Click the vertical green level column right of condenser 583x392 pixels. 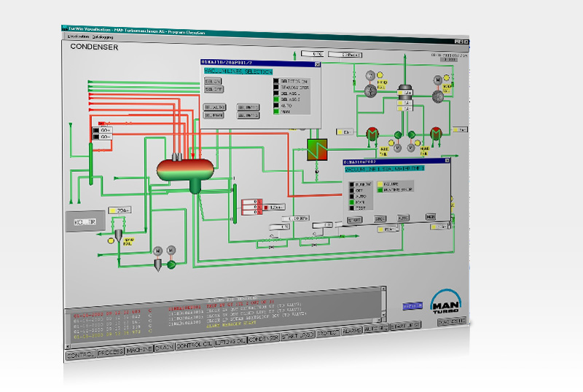235,204
